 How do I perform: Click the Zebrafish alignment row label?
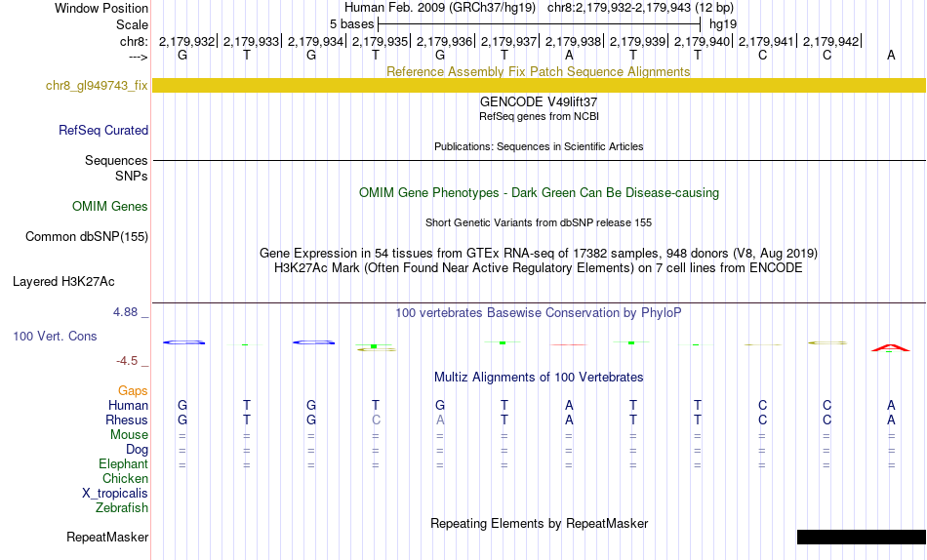pyautogui.click(x=121, y=508)
